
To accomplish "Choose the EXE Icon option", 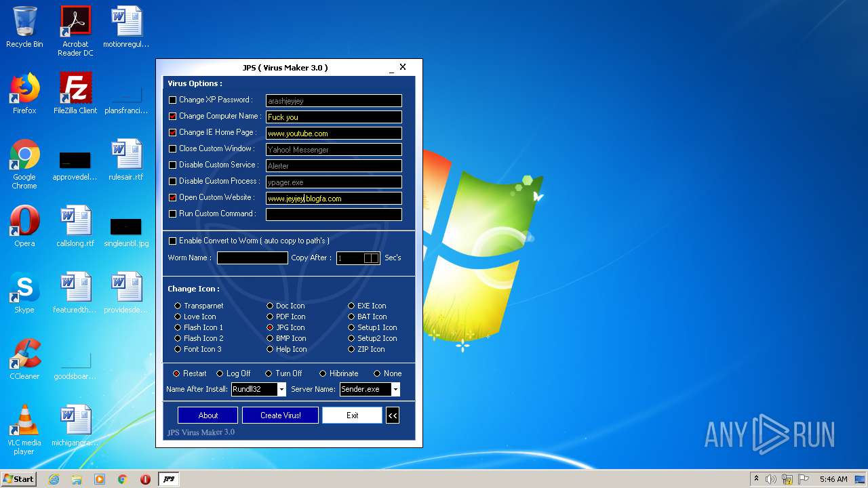I will 351,306.
